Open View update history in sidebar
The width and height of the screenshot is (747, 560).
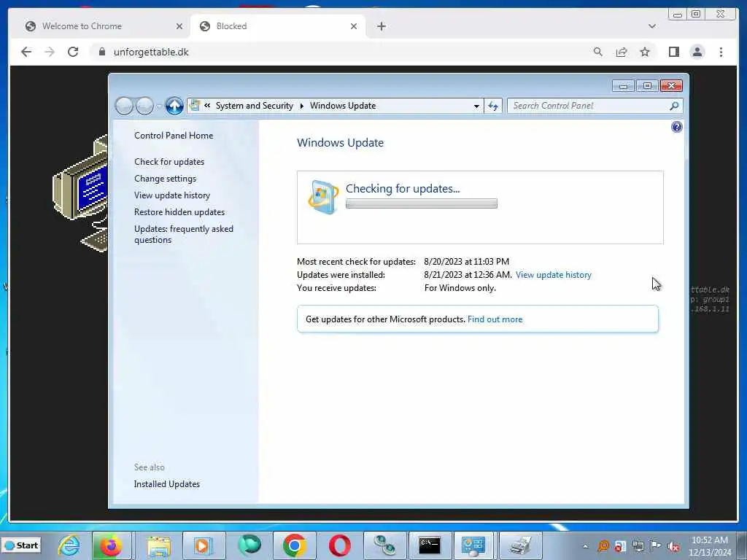(x=172, y=195)
